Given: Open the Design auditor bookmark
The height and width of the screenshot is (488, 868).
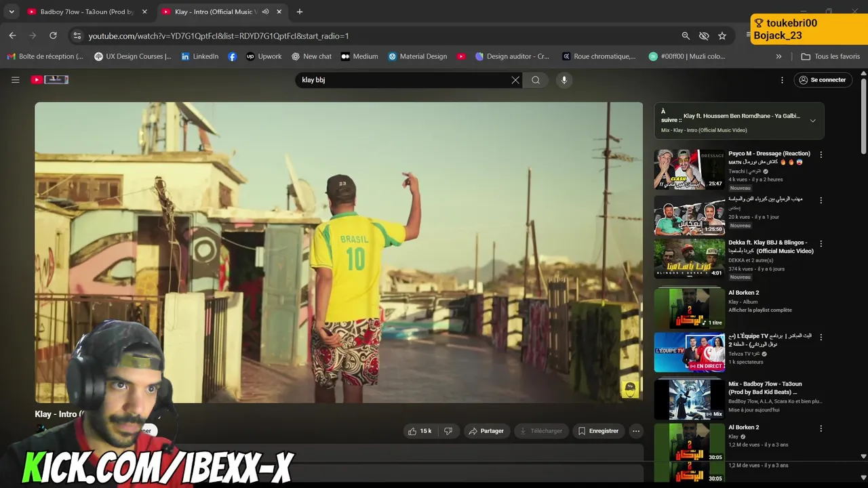Looking at the screenshot, I should [513, 57].
